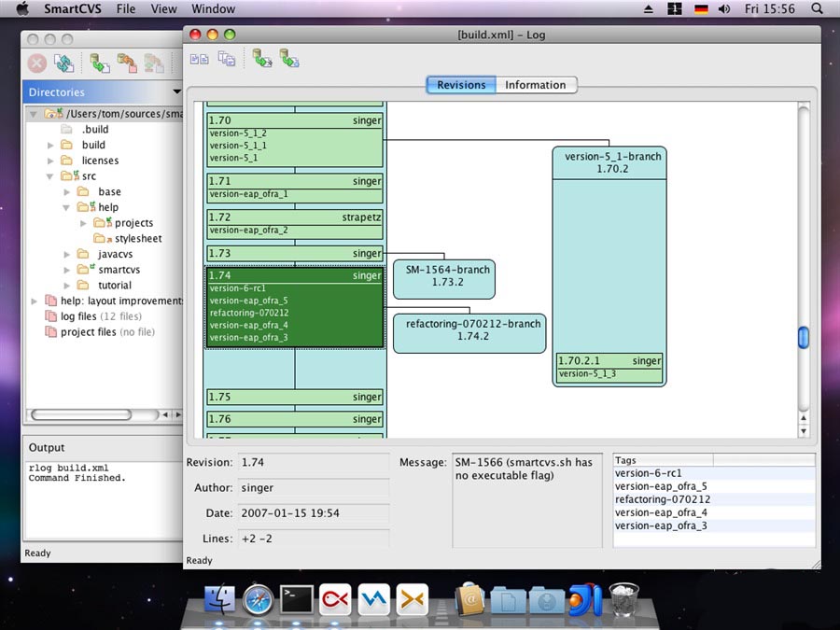Collapse the src folder in the Directories tree

pyautogui.click(x=51, y=176)
